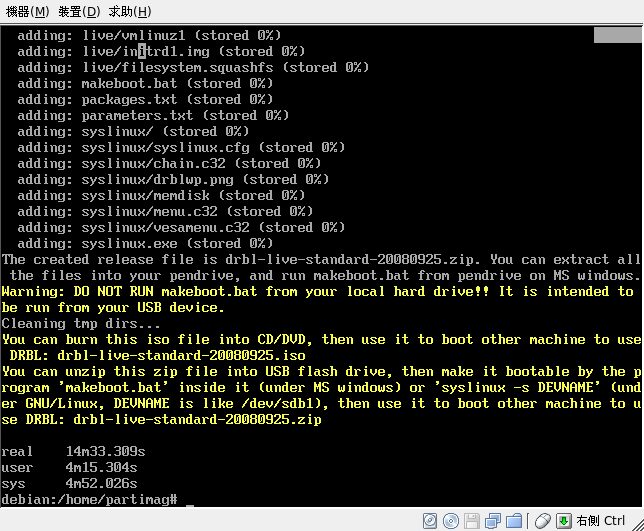Click the 'syslinux/drblwp.png' line

pyautogui.click(x=173, y=179)
